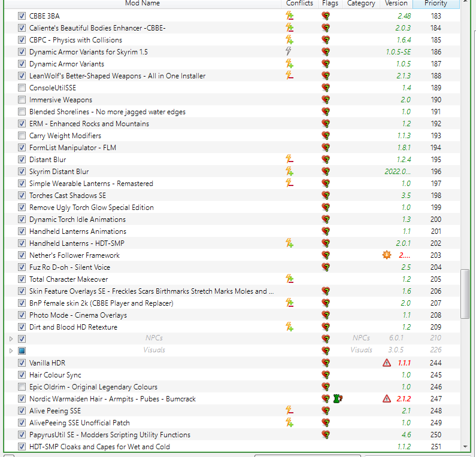Click conflict icon on Distant Blur row
The width and height of the screenshot is (476, 457).
(289, 159)
